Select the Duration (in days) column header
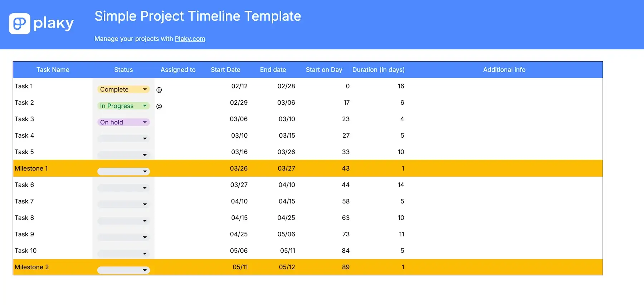 (379, 70)
